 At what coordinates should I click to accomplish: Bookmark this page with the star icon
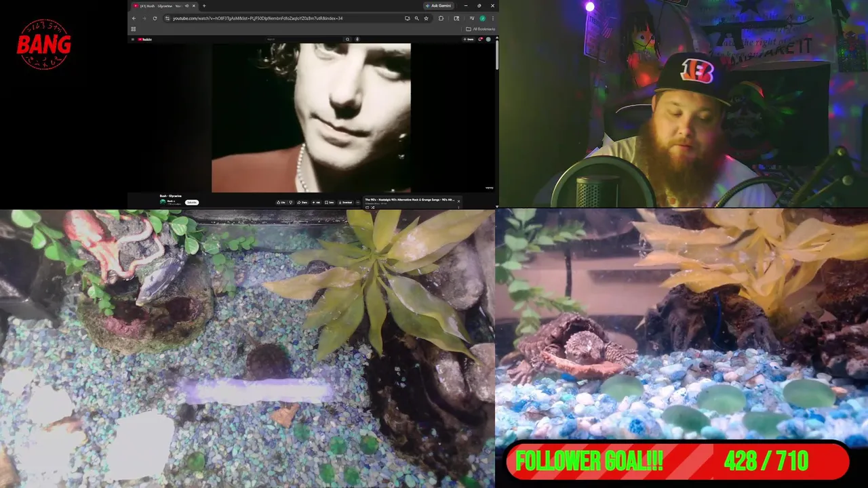426,18
